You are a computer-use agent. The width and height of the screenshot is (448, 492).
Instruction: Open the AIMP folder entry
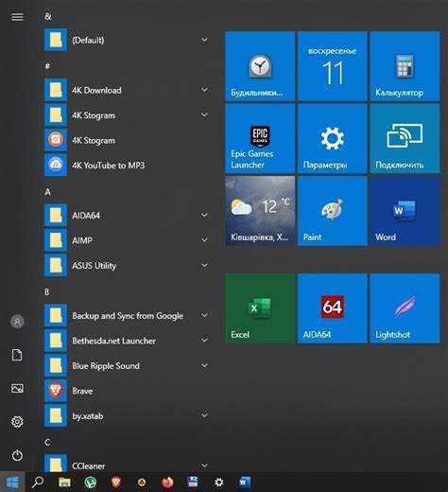pyautogui.click(x=128, y=240)
